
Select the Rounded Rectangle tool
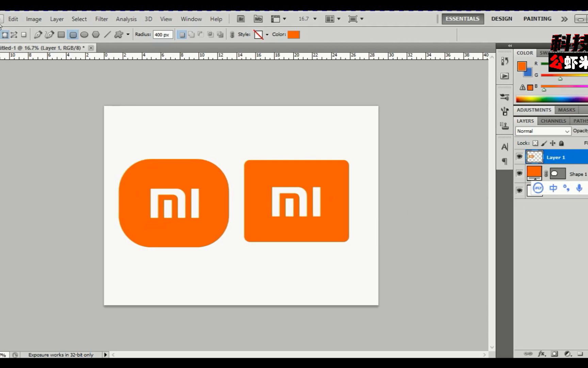(x=72, y=34)
